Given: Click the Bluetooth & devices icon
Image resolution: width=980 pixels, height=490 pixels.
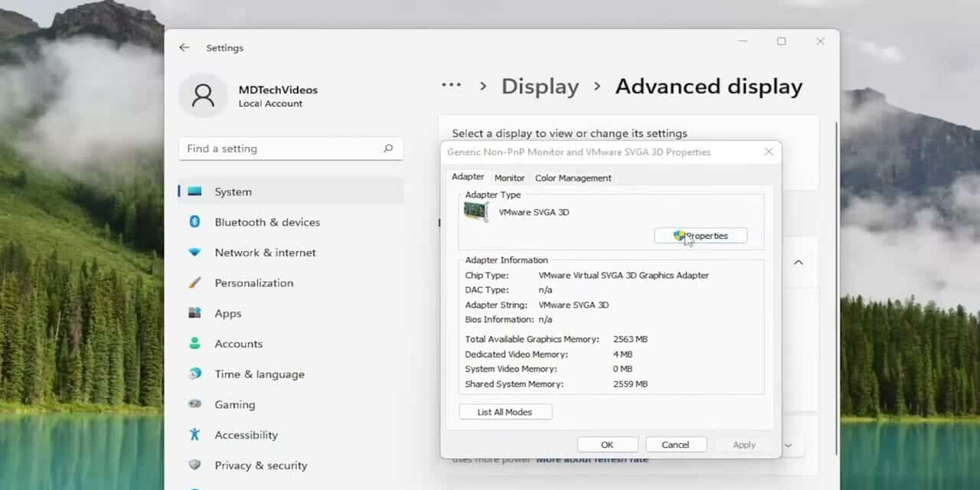Looking at the screenshot, I should coord(194,222).
